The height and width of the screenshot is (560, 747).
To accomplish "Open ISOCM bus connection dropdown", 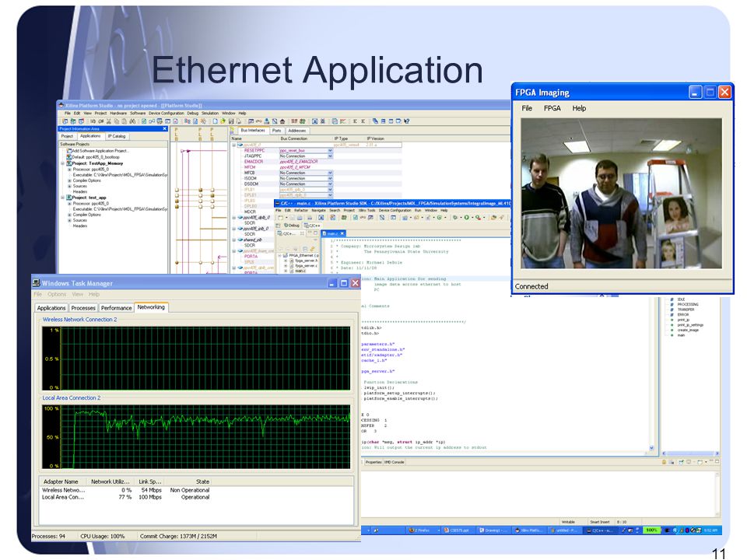I will click(330, 179).
